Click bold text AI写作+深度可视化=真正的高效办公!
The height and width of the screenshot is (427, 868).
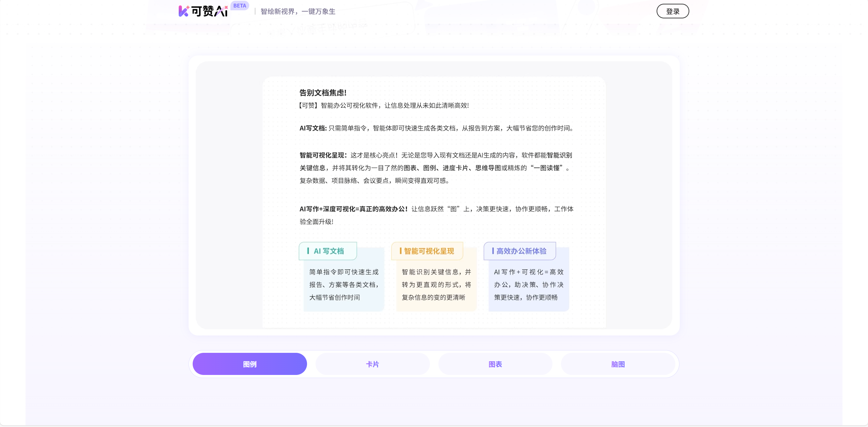[x=353, y=209]
